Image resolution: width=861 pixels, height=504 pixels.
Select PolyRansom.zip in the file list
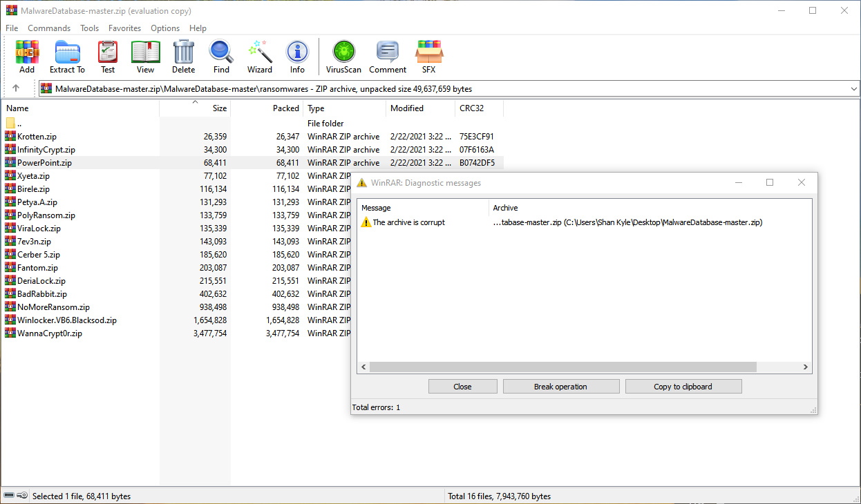pos(46,215)
